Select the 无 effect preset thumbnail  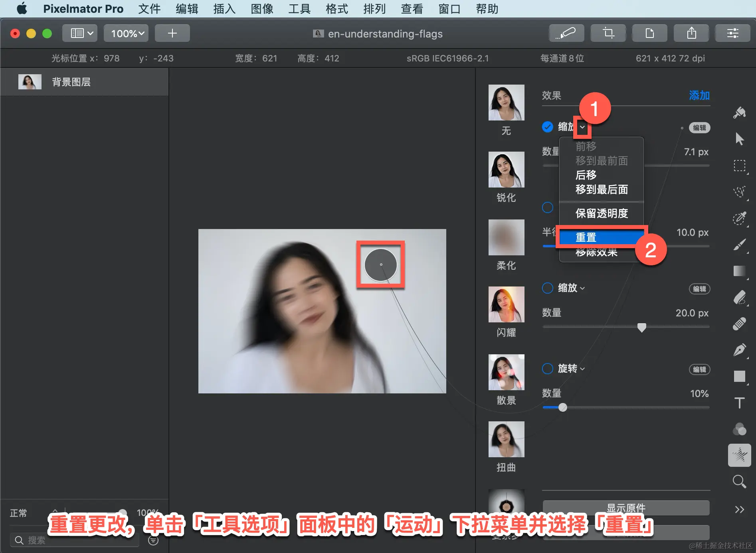pos(506,103)
